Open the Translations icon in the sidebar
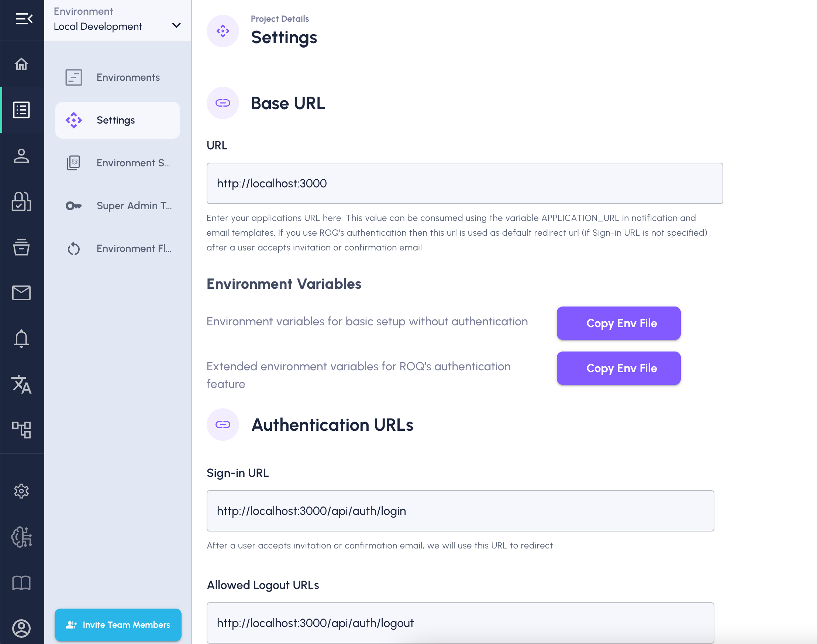 coord(21,385)
